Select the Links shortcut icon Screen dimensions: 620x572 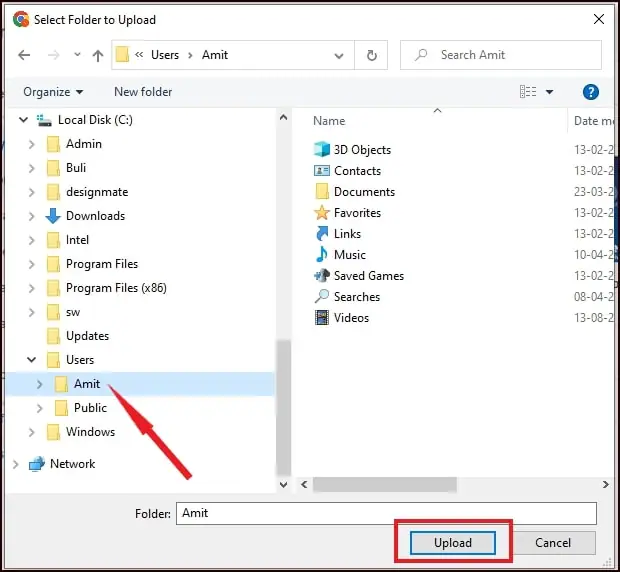click(322, 234)
